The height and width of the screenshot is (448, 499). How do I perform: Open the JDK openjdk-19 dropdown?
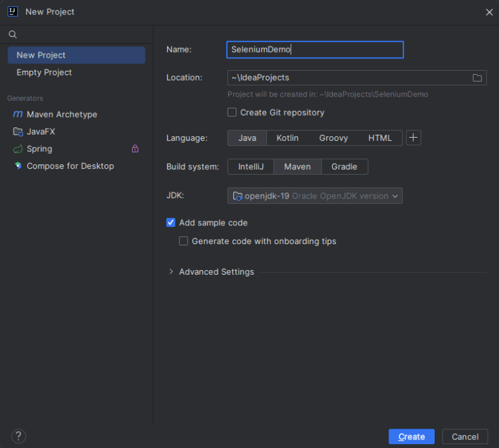(x=315, y=196)
